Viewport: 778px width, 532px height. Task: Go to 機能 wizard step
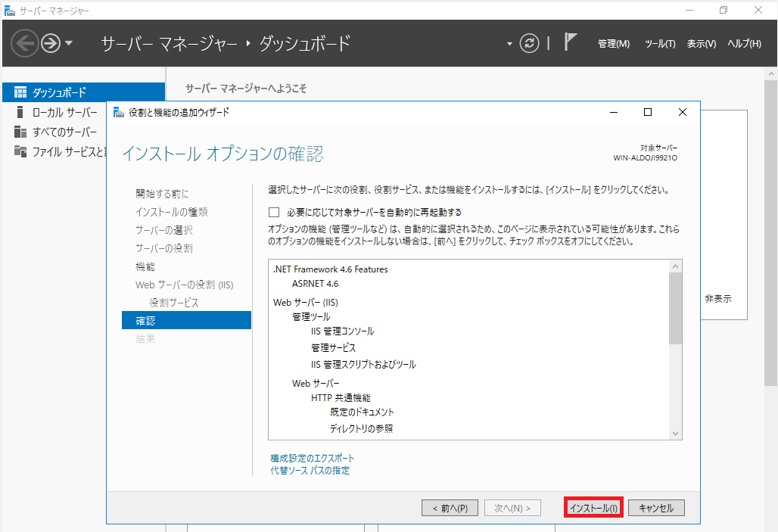pos(145,266)
